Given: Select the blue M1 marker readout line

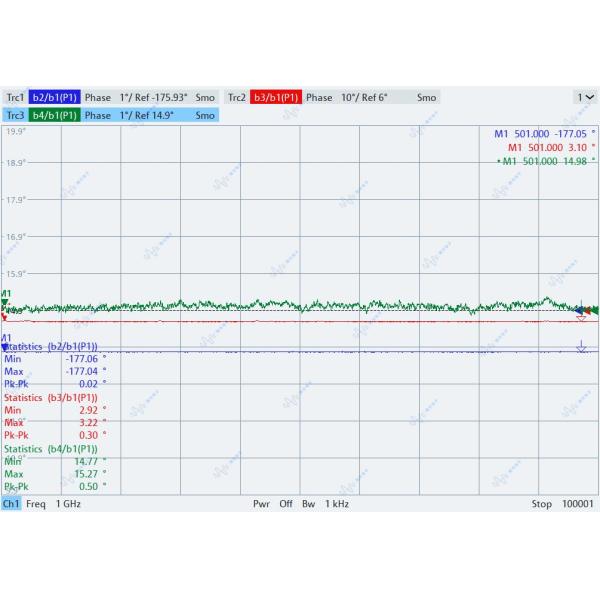Looking at the screenshot, I should coord(545,133).
